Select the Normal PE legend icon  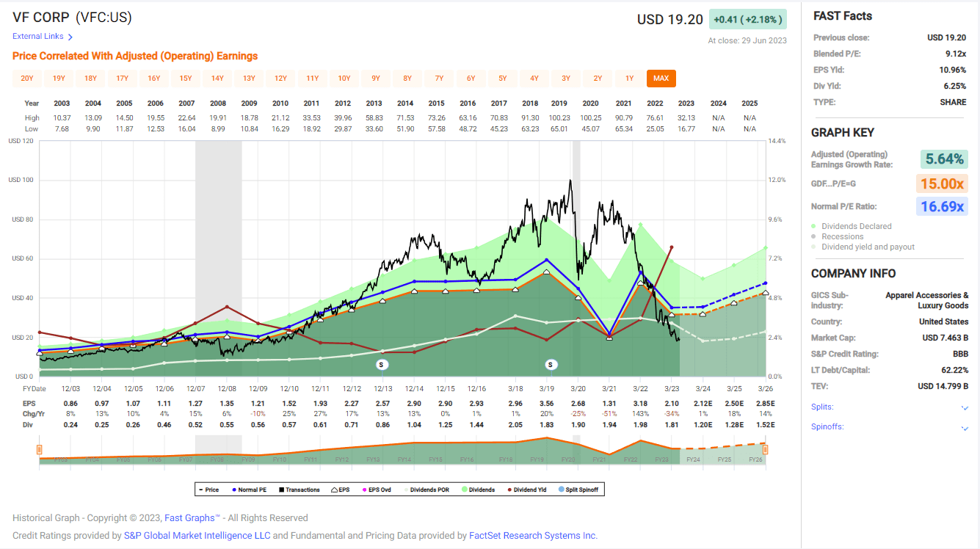[x=233, y=489]
